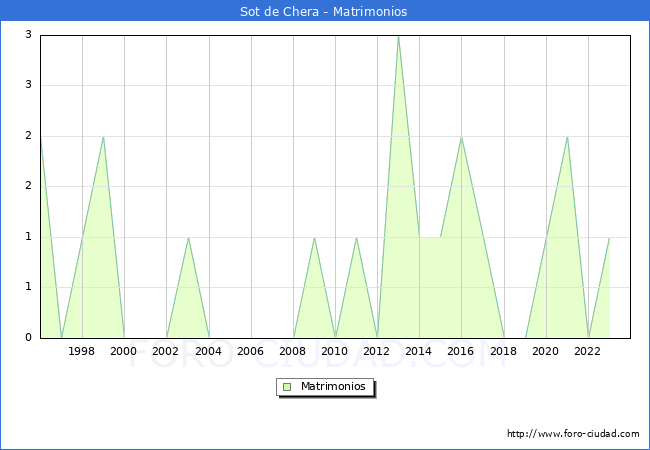Viewport: 650px width, 450px height.
Task: Click the 2006 x-axis label
Action: [x=251, y=351]
